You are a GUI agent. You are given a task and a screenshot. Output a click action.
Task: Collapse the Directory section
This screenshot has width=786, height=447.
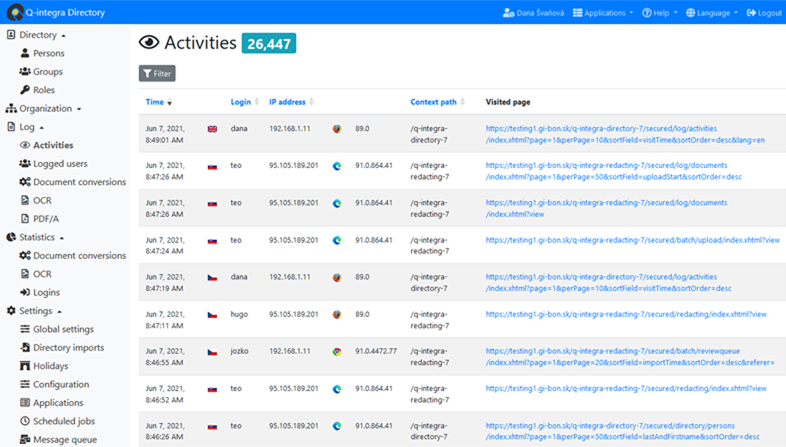click(x=38, y=35)
